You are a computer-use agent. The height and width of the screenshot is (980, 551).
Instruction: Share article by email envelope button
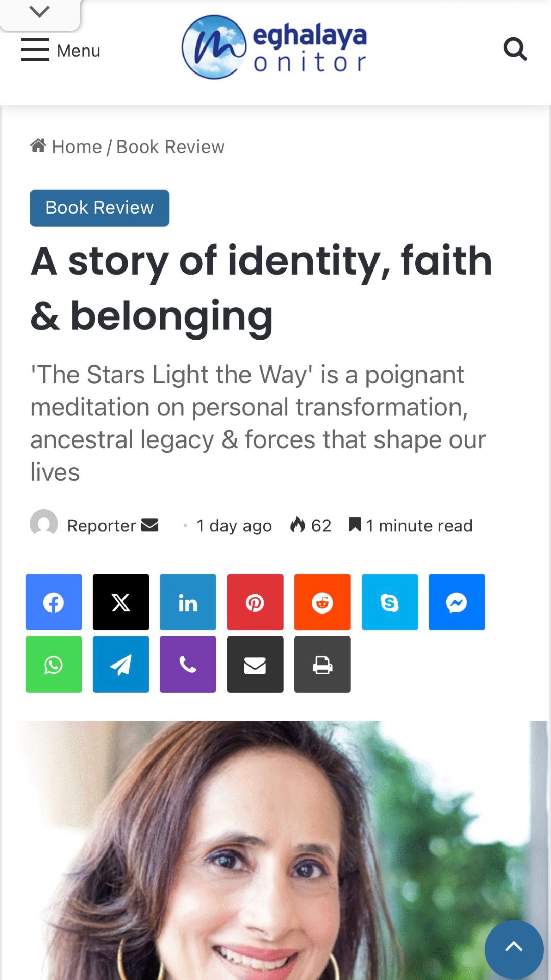pyautogui.click(x=255, y=664)
